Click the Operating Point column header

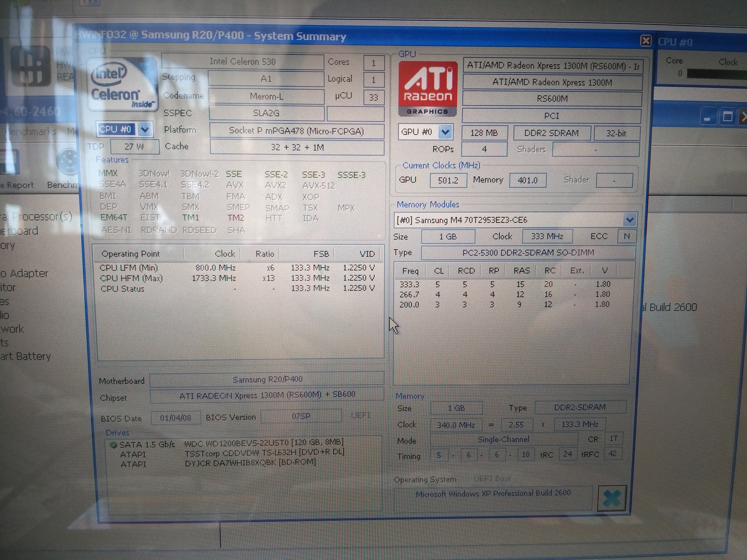click(x=130, y=254)
